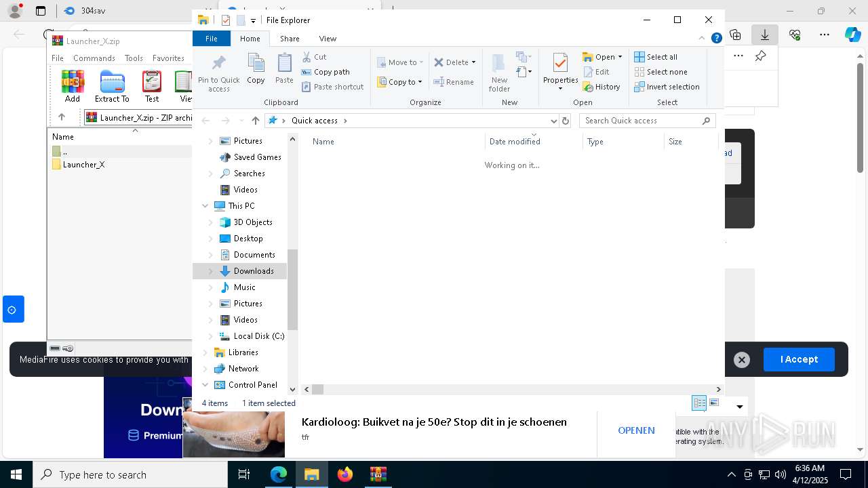The width and height of the screenshot is (868, 488).
Task: Open WinRAR Favorites menu
Action: coord(168,58)
